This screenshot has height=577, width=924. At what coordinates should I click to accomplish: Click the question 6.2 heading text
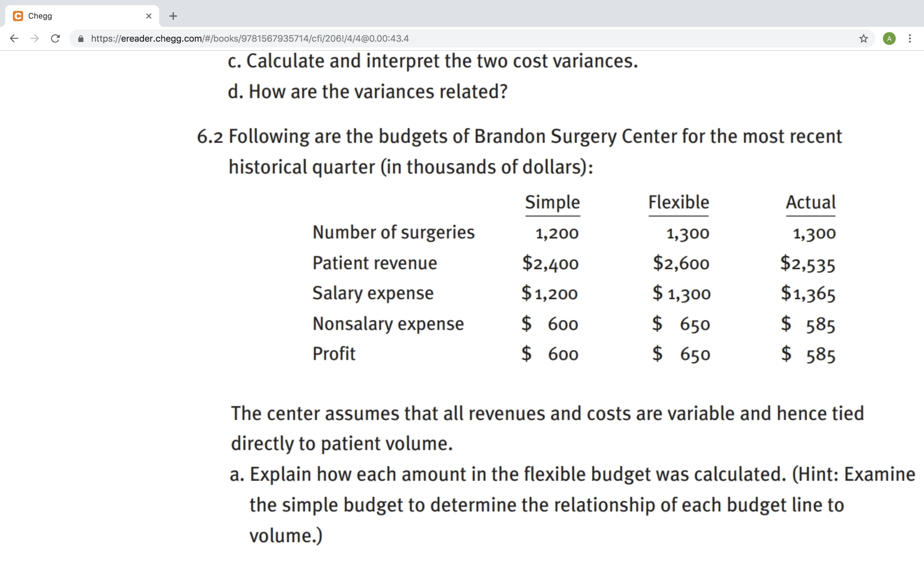[519, 152]
